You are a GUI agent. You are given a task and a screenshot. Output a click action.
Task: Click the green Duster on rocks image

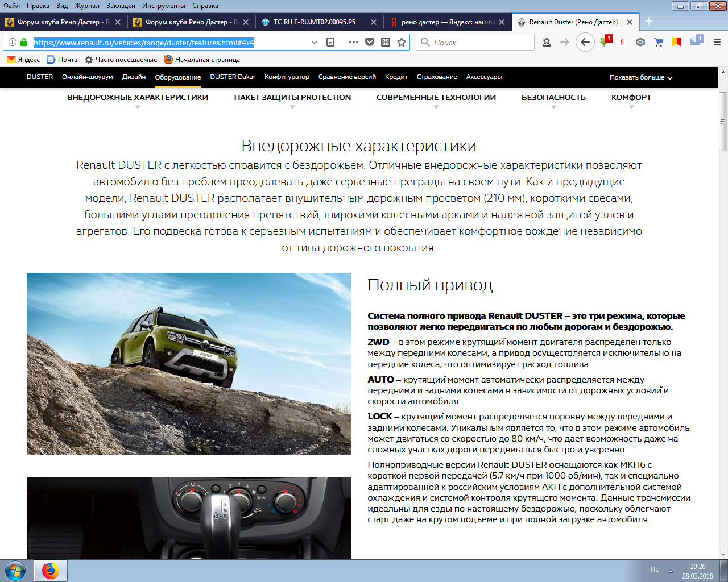click(189, 364)
